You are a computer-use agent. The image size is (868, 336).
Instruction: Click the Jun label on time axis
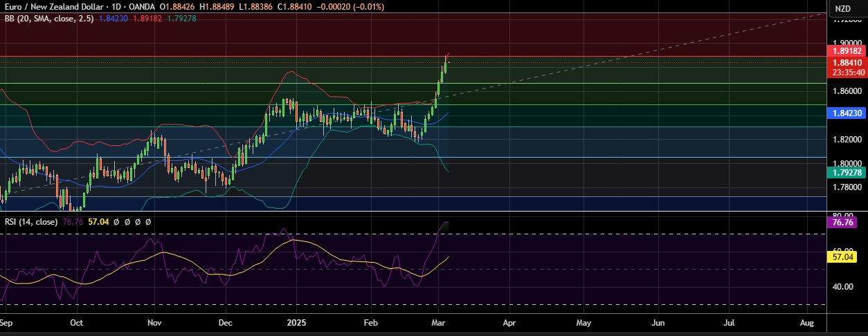[658, 322]
